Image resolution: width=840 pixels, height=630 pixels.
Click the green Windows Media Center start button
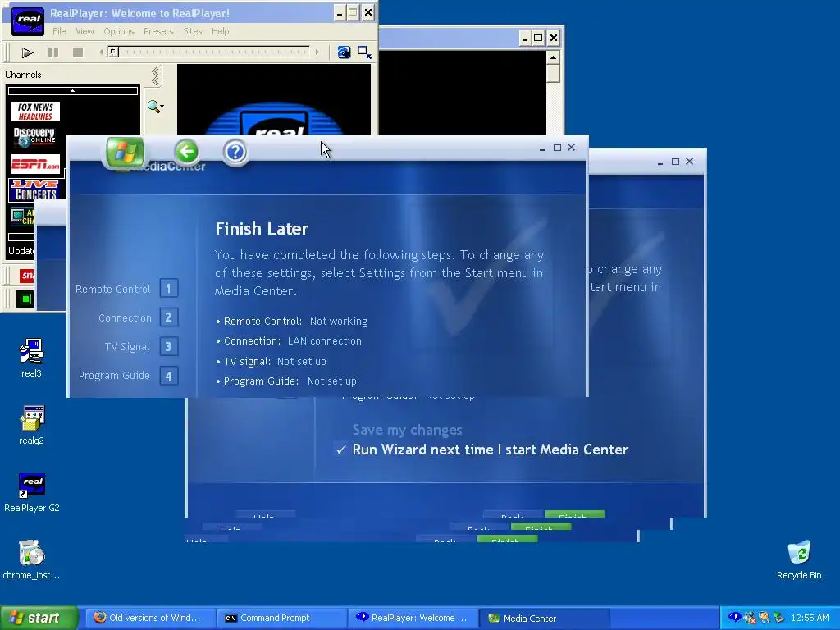pyautogui.click(x=125, y=152)
